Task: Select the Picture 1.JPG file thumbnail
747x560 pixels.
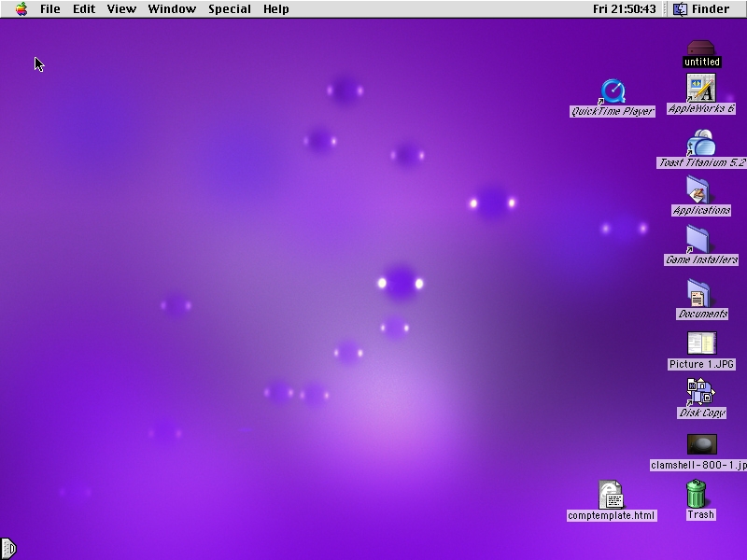Action: (701, 343)
